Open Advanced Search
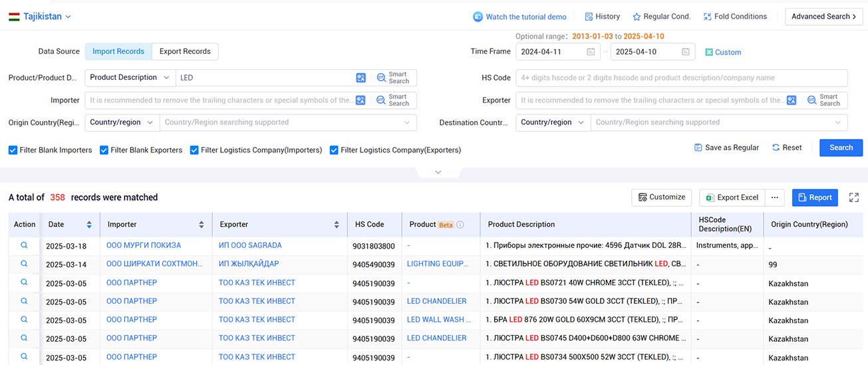868x365 pixels. (823, 17)
